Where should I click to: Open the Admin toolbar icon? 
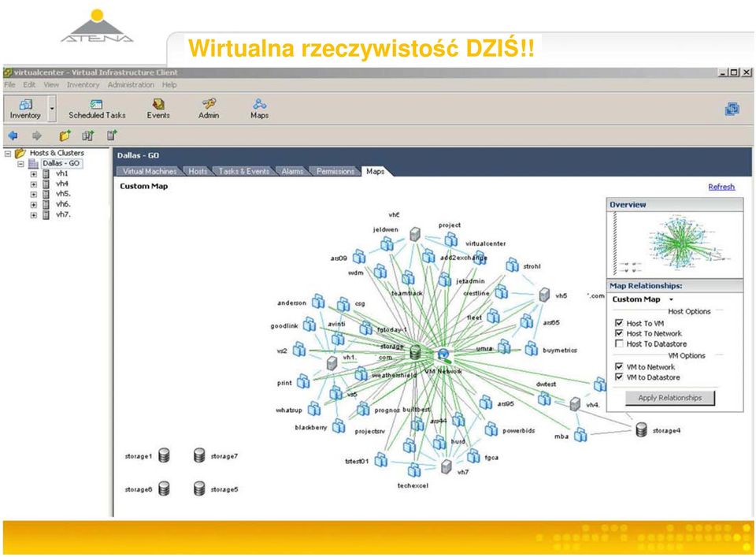point(208,109)
